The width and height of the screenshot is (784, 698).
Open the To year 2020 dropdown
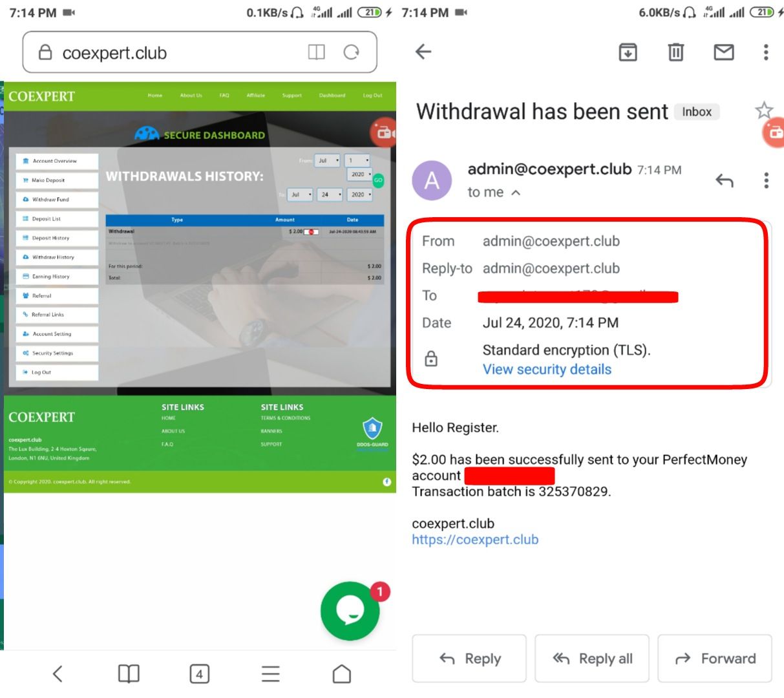click(x=360, y=195)
